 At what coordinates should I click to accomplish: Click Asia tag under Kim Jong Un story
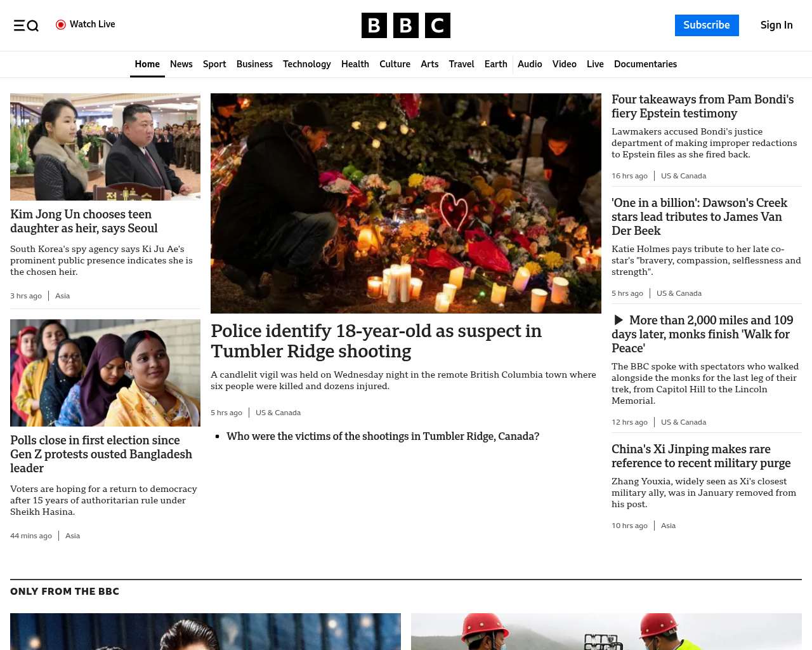(x=62, y=296)
